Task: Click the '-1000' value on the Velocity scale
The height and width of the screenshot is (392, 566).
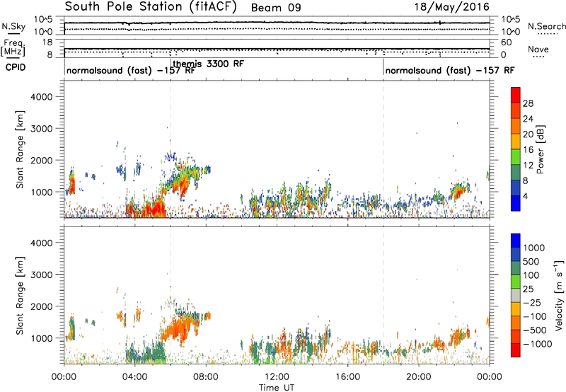Action: point(537,344)
